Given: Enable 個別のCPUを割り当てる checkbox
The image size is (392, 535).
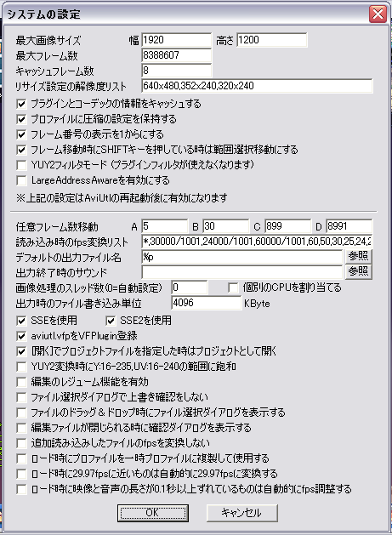Looking at the screenshot, I should pos(233,287).
